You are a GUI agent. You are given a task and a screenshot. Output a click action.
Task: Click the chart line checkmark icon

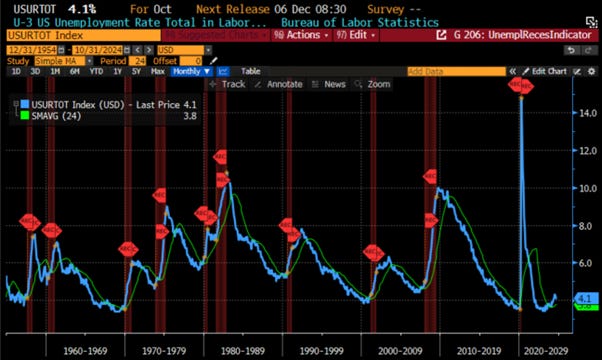point(577,71)
